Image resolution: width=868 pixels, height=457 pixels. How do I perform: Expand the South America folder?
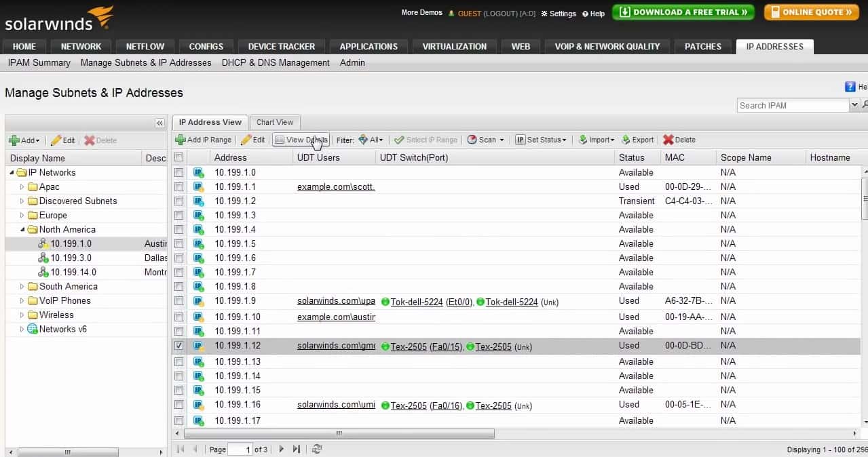pyautogui.click(x=22, y=286)
